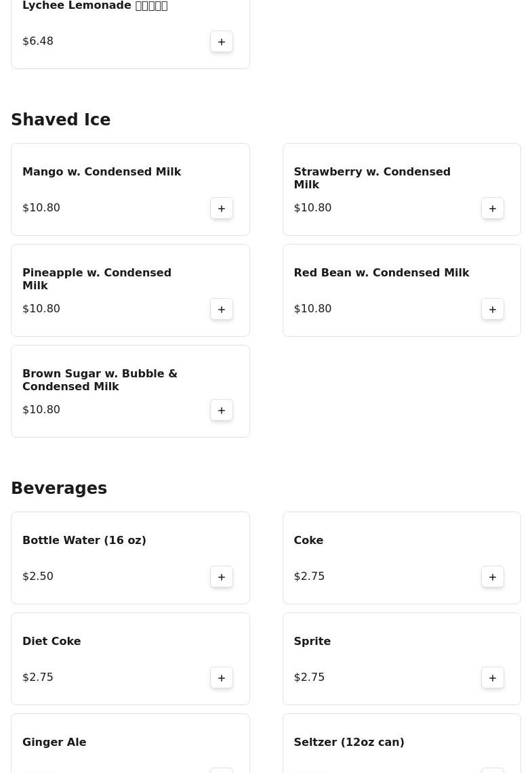Add Mango w. Condensed Milk shaved ice
Viewport: 532px width, 773px height.
click(222, 209)
